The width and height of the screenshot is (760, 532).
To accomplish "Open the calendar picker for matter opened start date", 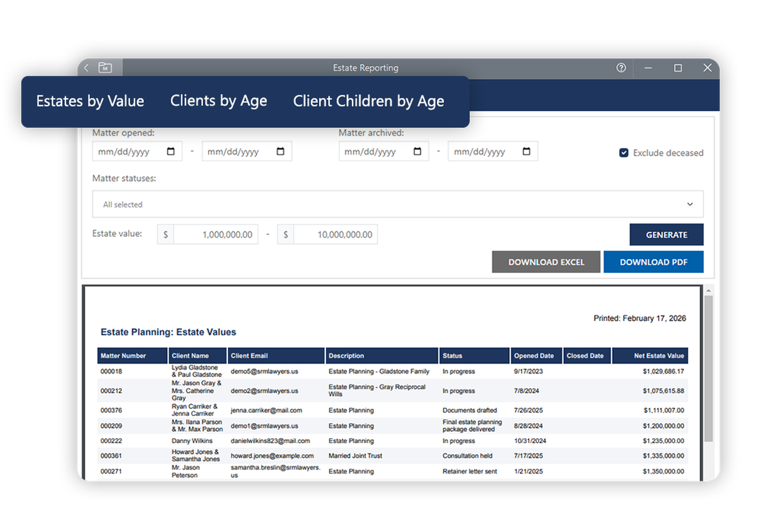I will pyautogui.click(x=171, y=151).
